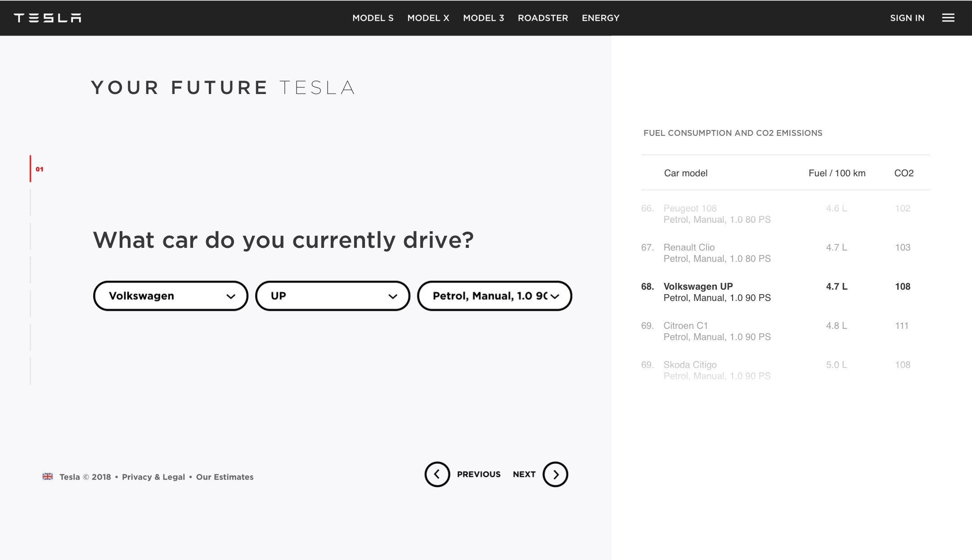Go to Model S menu item
The width and height of the screenshot is (972, 560).
[373, 18]
